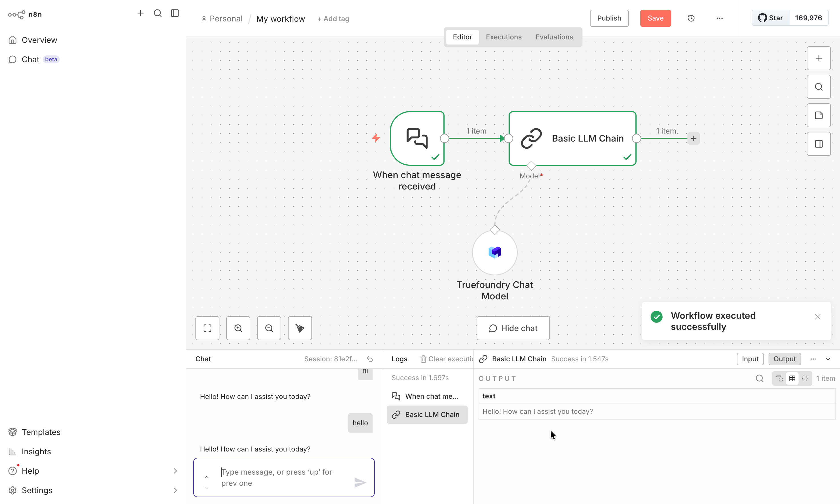Image resolution: width=840 pixels, height=504 pixels.
Task: Add a new node using the plus icon
Action: pyautogui.click(x=818, y=58)
